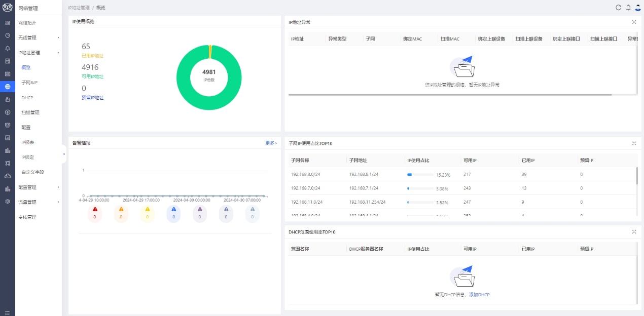
Task: Maximize the DHCP范围使用率TOP10 panel
Action: pyautogui.click(x=634, y=231)
